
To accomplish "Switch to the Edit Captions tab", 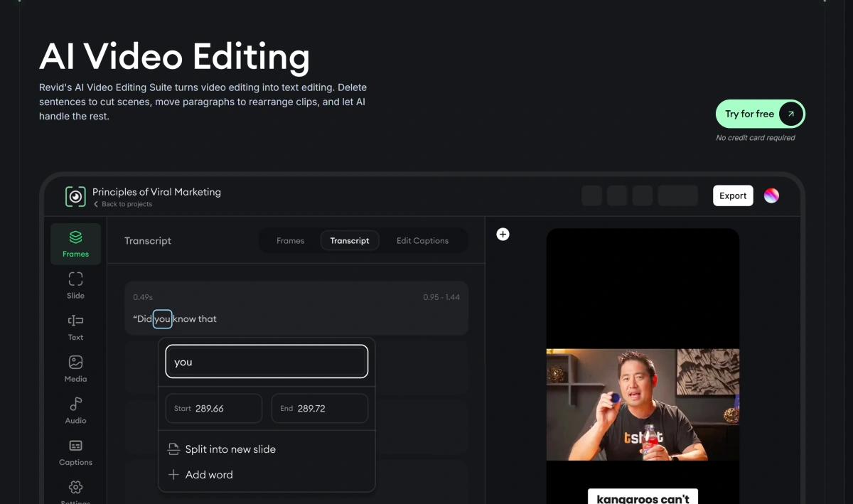I will point(422,240).
